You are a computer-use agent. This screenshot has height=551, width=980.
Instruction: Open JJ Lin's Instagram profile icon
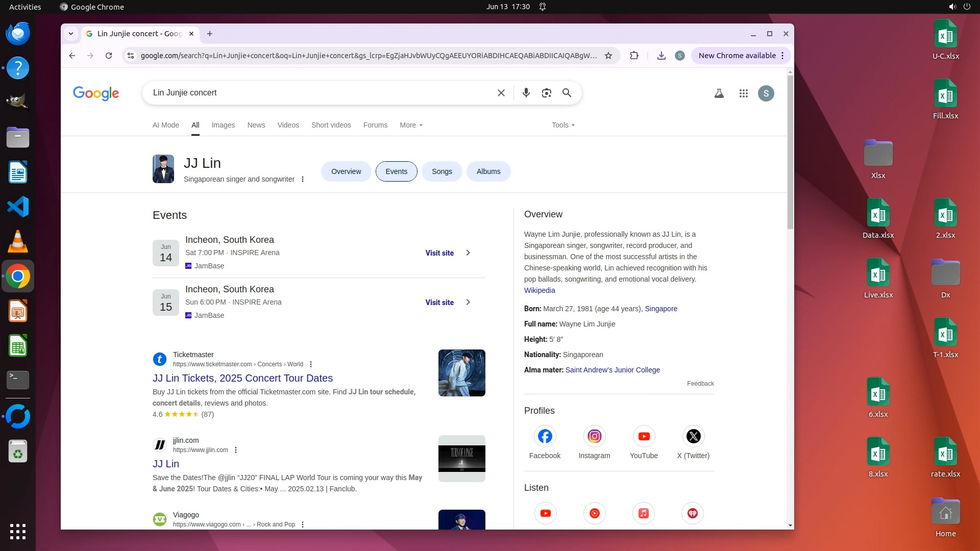[x=594, y=437]
